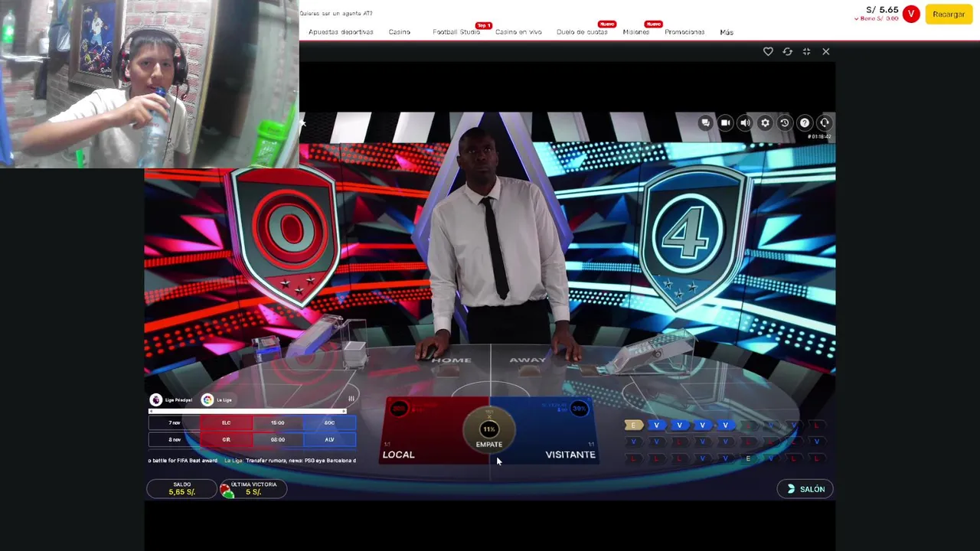
Task: Open Misiones menu item
Action: pos(635,32)
